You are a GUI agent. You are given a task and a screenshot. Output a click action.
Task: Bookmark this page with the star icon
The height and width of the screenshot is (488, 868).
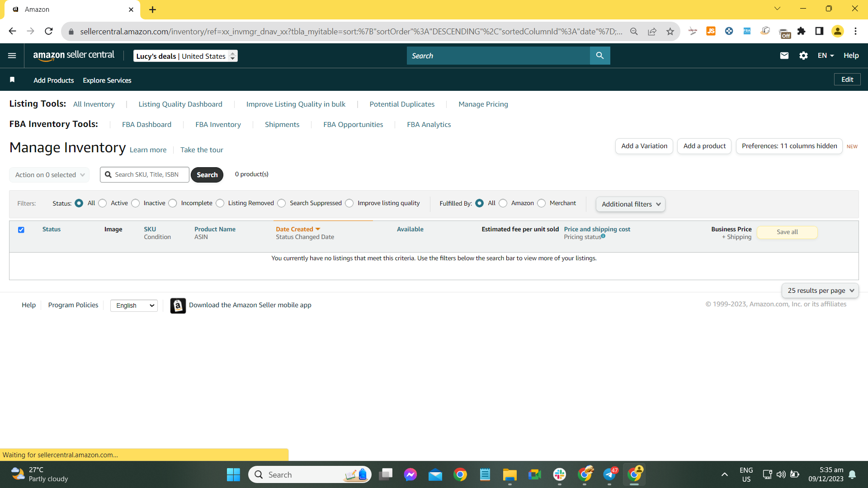(x=670, y=31)
